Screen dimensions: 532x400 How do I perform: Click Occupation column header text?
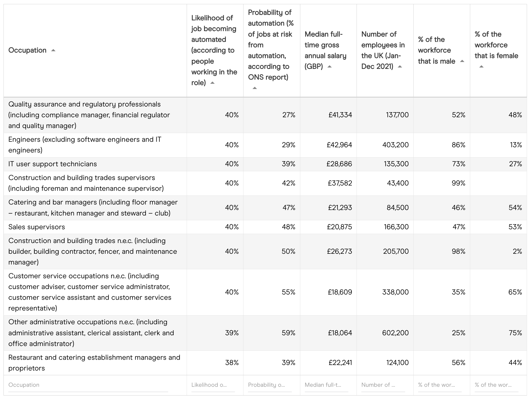27,50
